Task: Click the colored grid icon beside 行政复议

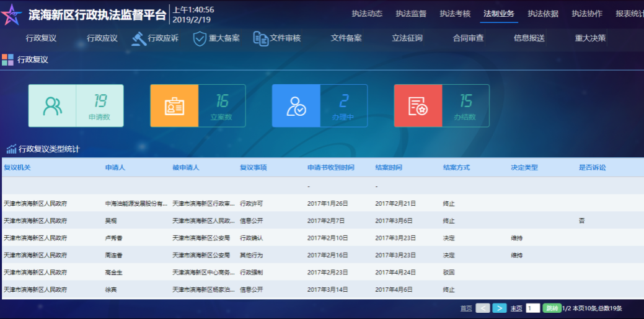Action: click(7, 60)
